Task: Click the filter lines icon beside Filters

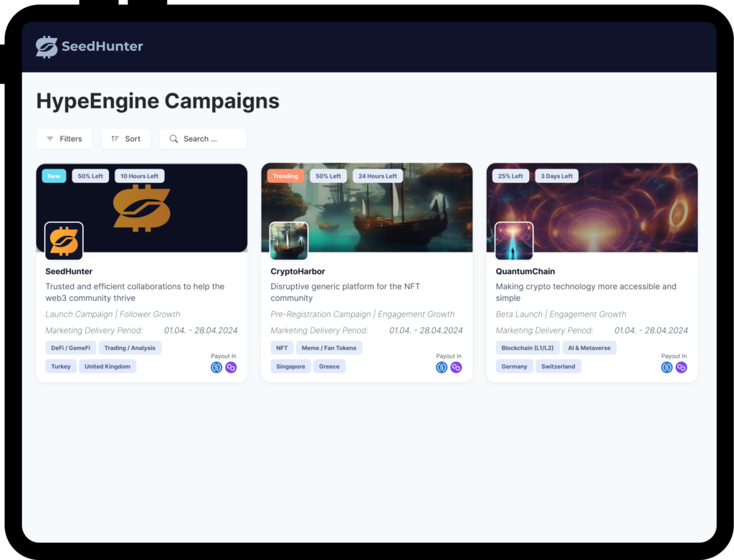Action: pos(50,138)
